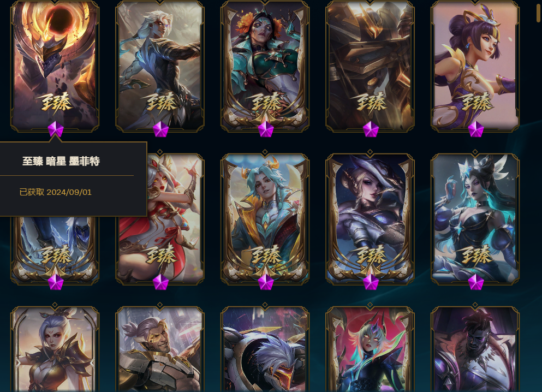Click purple gem under marigold-haired woman card
The image size is (542, 392).
[266, 129]
